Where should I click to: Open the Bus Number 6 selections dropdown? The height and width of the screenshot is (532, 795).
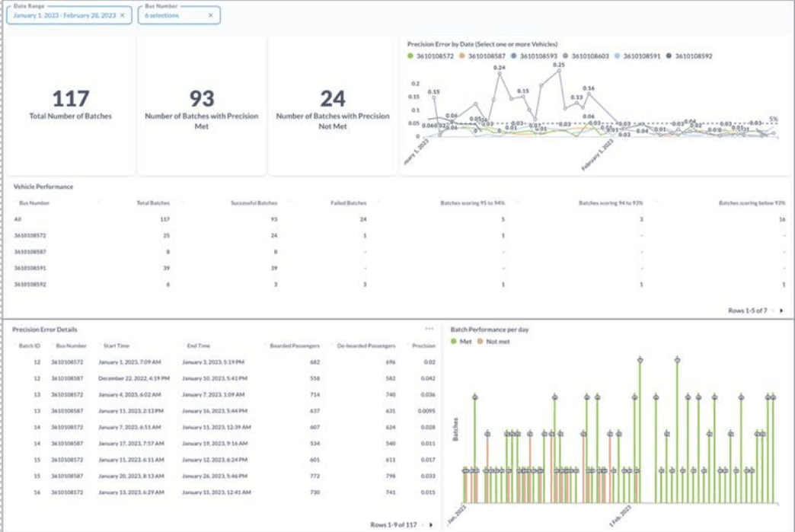[179, 15]
